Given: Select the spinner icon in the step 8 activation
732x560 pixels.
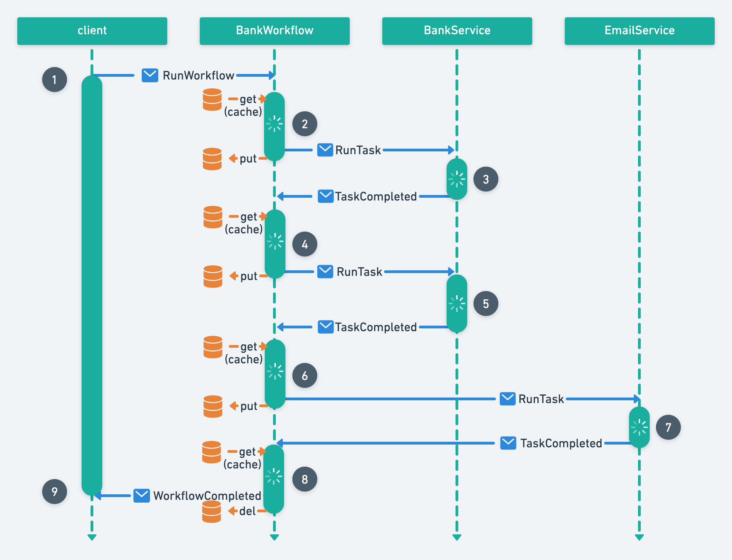Looking at the screenshot, I should coord(274,476).
